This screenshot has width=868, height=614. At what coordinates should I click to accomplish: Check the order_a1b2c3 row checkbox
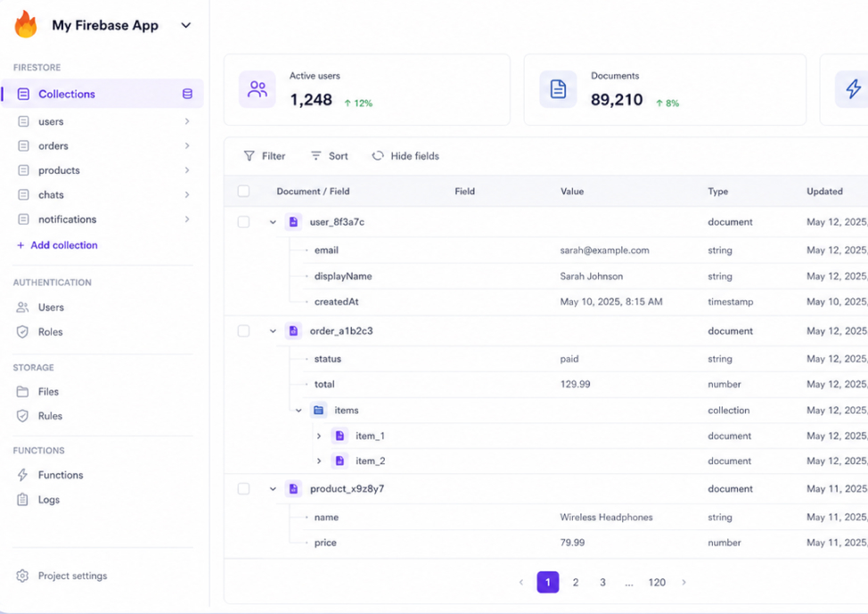[x=243, y=332]
